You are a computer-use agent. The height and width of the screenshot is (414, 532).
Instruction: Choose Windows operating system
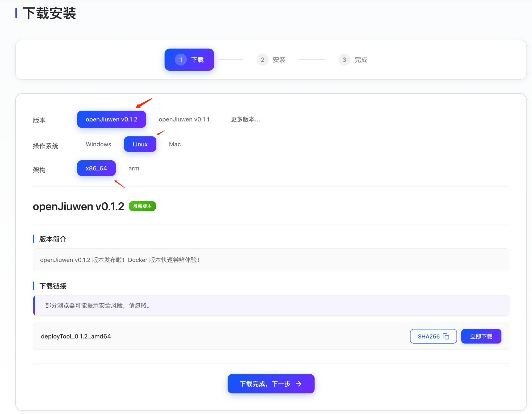98,144
